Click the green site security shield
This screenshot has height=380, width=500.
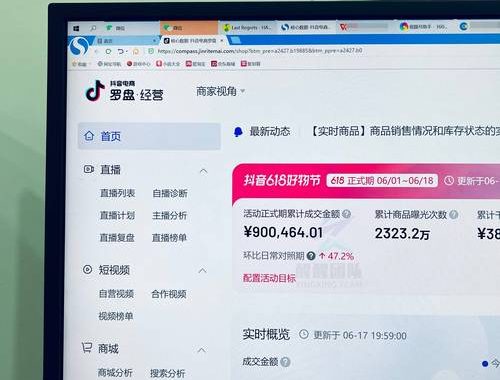tap(151, 51)
